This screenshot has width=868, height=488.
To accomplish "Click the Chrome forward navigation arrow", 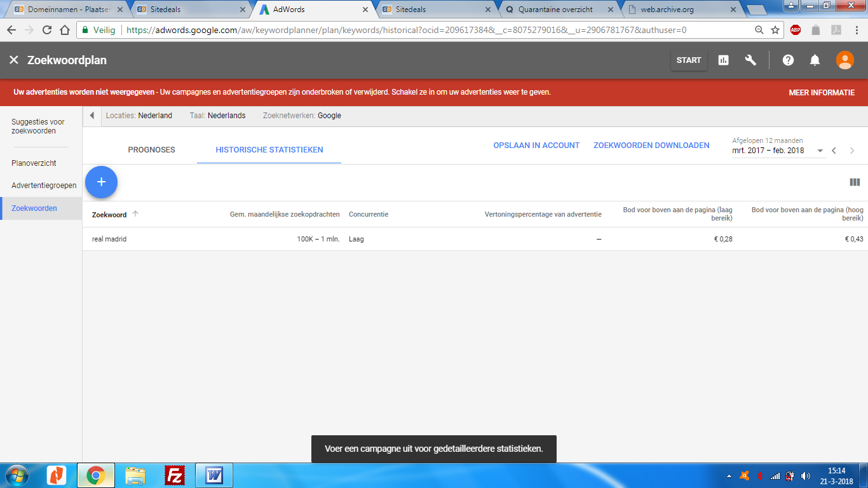I will pos(29,30).
